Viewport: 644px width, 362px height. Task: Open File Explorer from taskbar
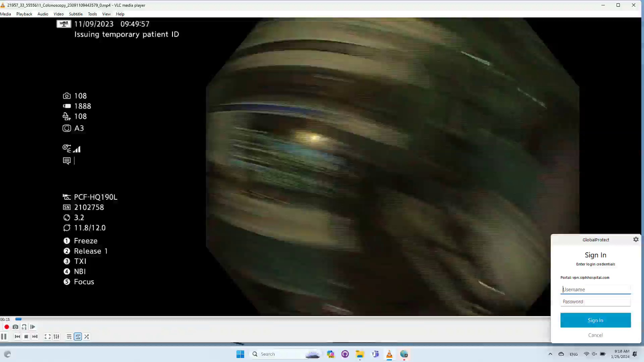coord(360,354)
